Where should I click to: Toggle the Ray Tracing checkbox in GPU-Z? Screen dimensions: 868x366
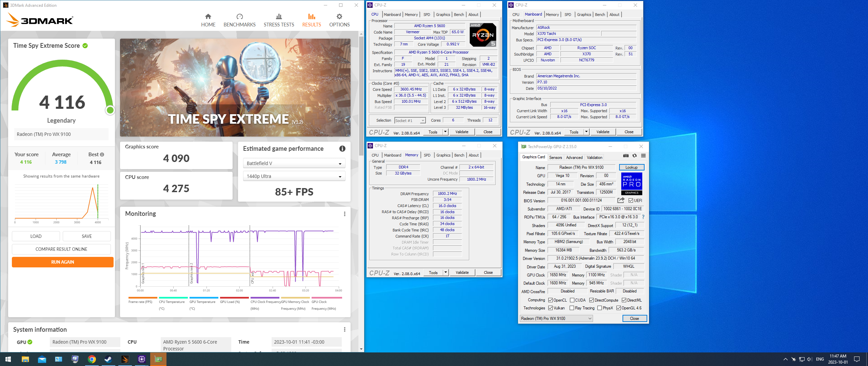[572, 308]
